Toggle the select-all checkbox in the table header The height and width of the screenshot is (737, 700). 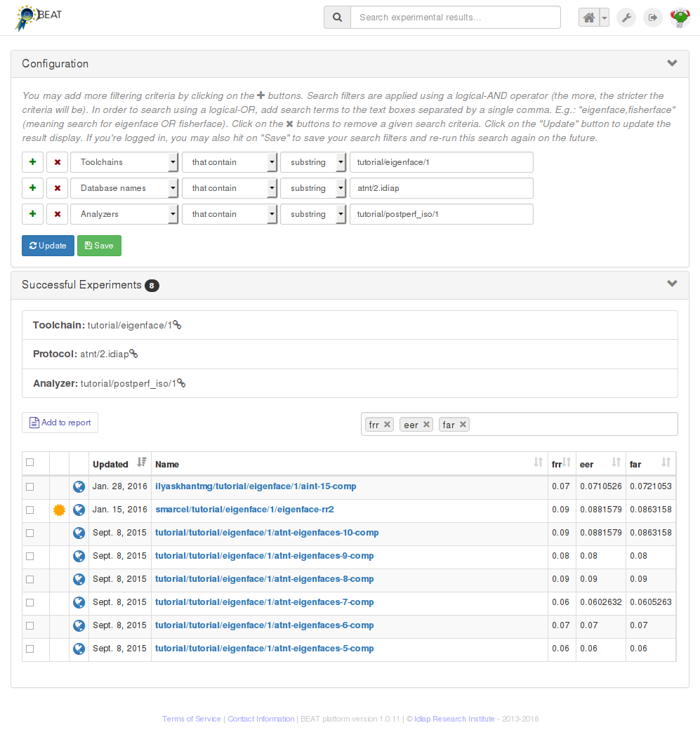point(29,463)
